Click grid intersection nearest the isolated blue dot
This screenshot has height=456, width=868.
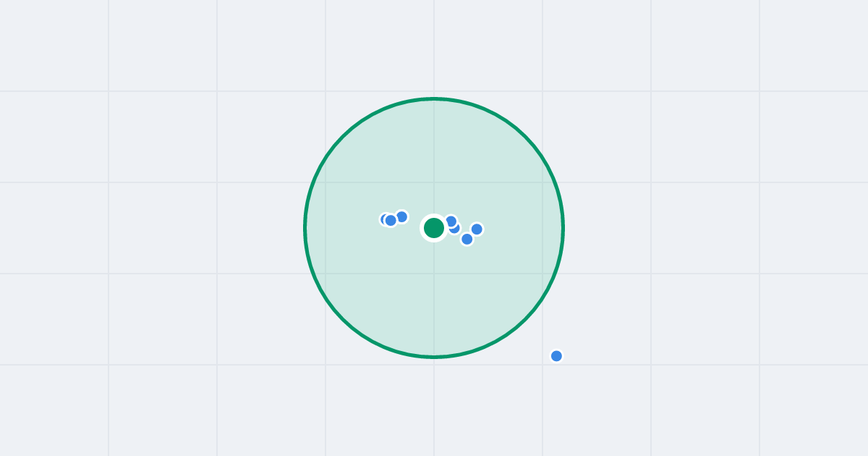542,365
